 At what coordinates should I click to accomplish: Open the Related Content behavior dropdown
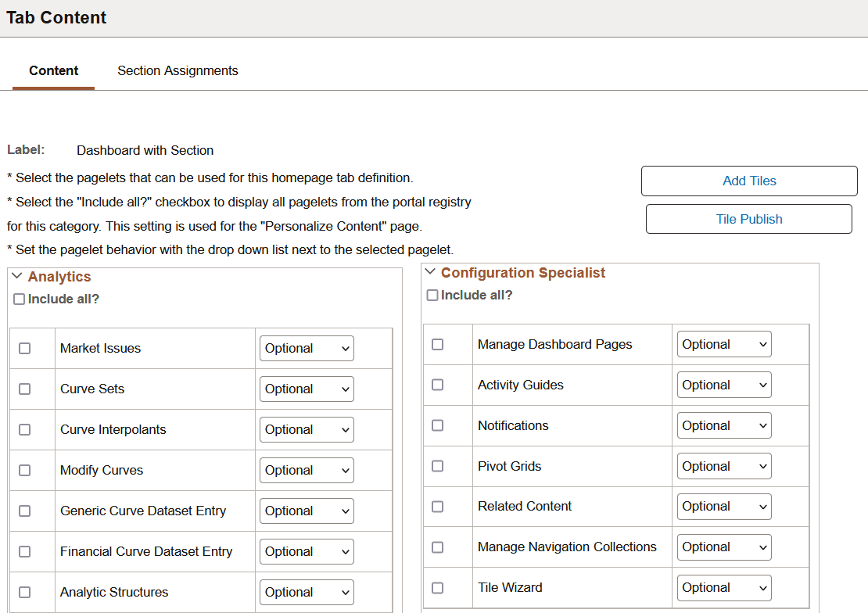pyautogui.click(x=724, y=507)
